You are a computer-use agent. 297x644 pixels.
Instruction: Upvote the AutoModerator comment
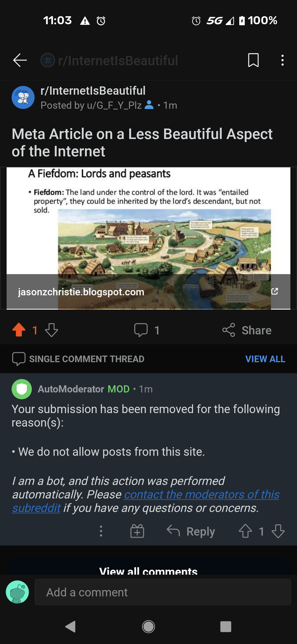245,531
